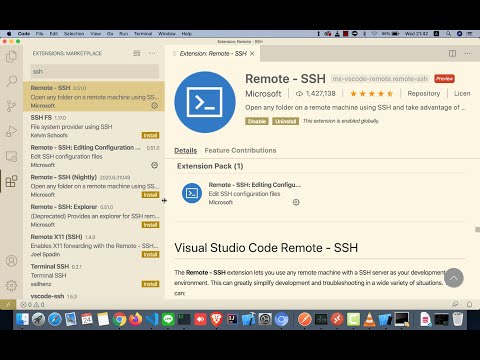Click the editor vertical scrollbar thumb
The image size is (480, 360).
pos(477,230)
